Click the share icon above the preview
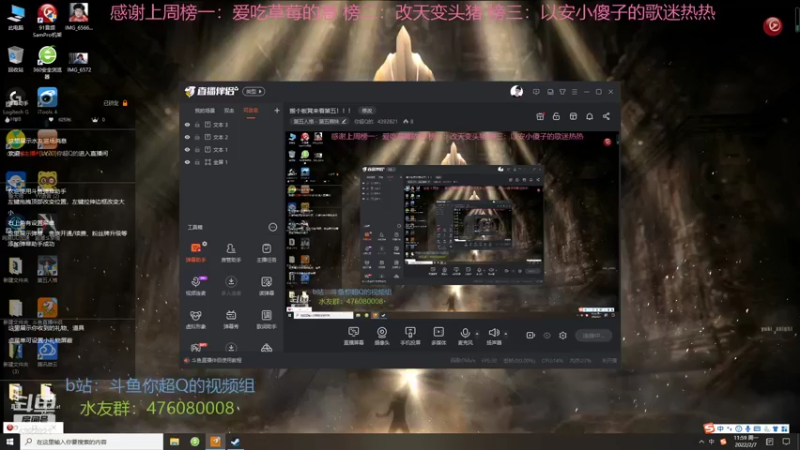800x450 pixels. click(x=606, y=116)
